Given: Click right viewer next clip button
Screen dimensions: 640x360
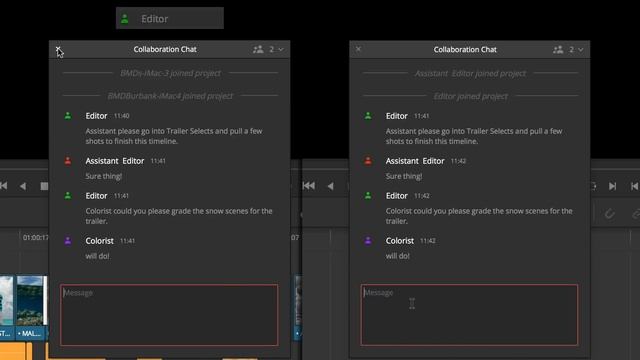Looking at the screenshot, I should point(612,186).
